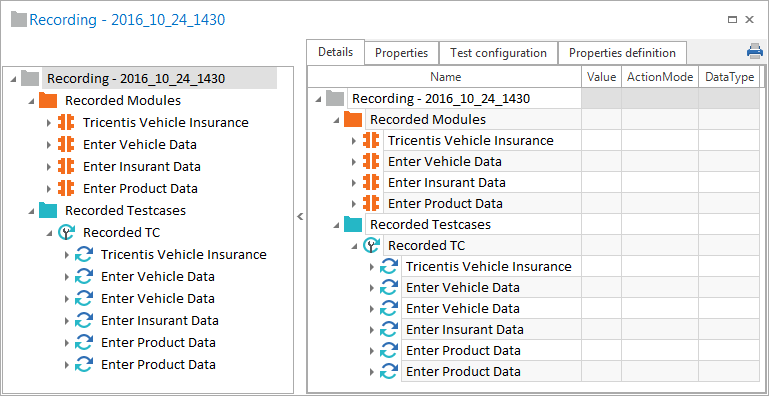The width and height of the screenshot is (769, 396).
Task: Open the Test configuration tab
Action: point(498,53)
